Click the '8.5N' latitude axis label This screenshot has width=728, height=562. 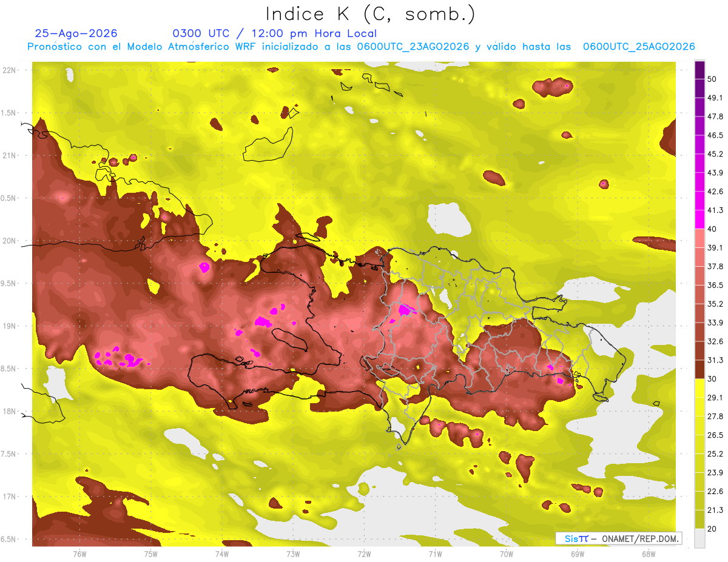click(9, 369)
